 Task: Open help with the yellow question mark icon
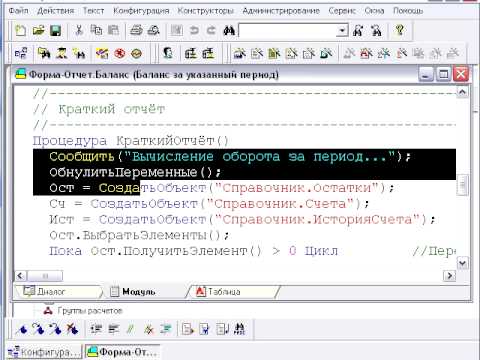[399, 31]
